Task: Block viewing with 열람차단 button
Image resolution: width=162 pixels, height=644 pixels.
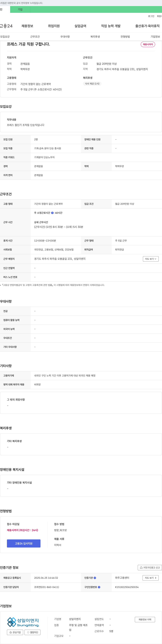Action: click(33, 632)
